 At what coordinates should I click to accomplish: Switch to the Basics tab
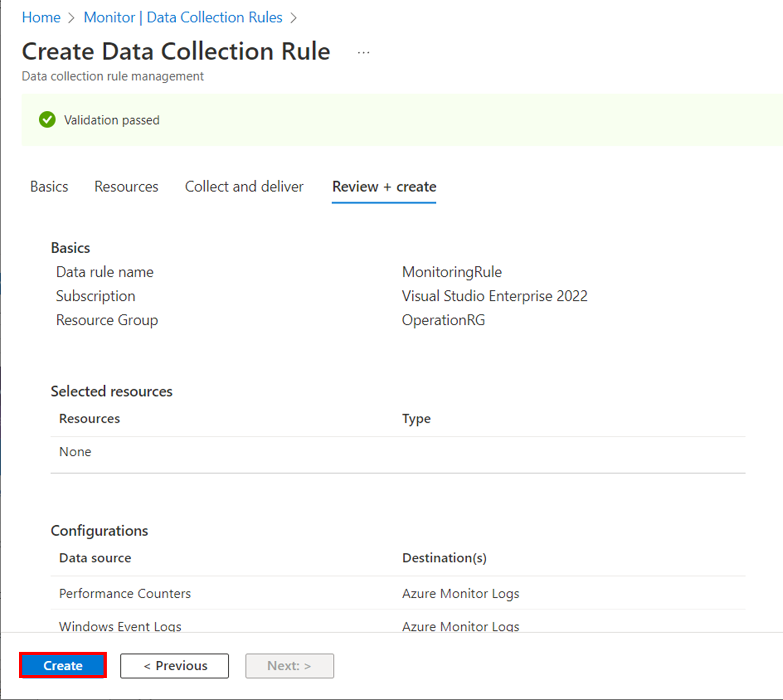tap(48, 186)
